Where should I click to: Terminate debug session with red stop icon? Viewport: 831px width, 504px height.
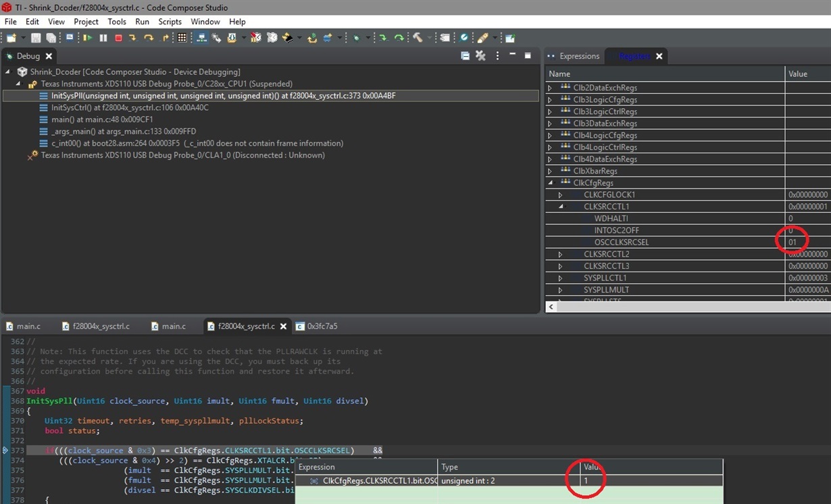click(119, 38)
